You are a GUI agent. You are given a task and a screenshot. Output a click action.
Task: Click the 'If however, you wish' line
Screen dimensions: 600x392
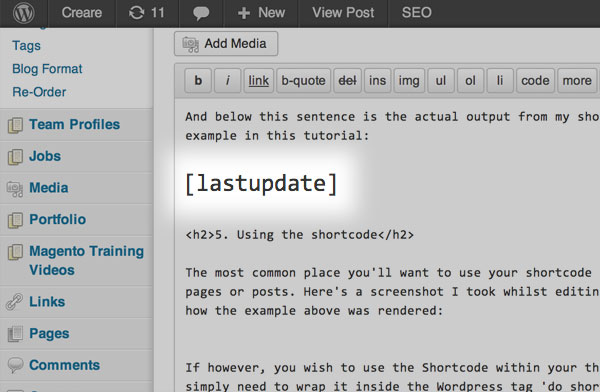[392, 368]
